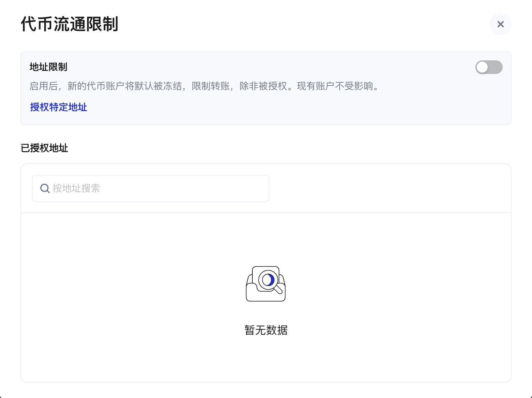Click the search lens inside the 暂无数据 graphic
The image size is (532, 398).
click(268, 279)
